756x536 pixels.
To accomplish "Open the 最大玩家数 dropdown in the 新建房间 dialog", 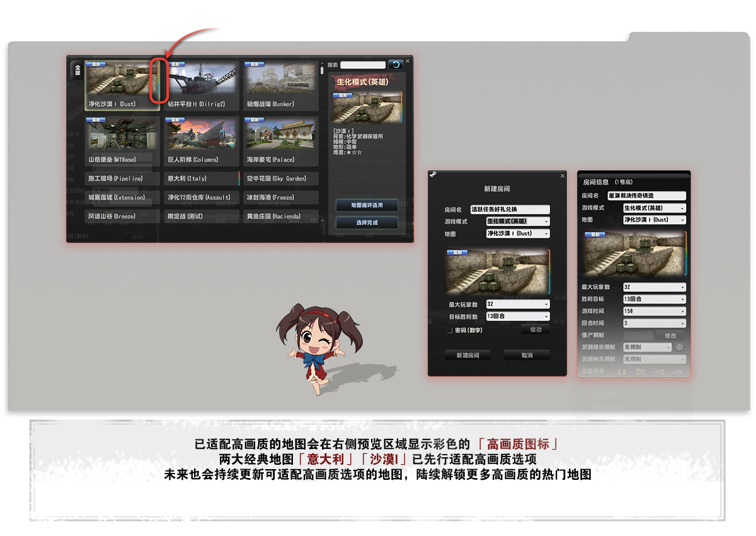I will coord(518,304).
